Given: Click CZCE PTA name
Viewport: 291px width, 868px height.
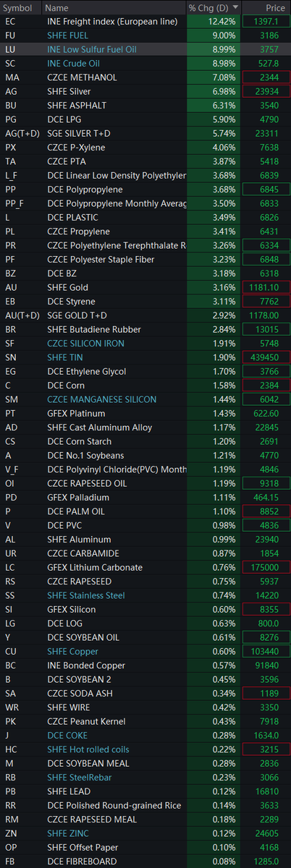Looking at the screenshot, I should 67,161.
